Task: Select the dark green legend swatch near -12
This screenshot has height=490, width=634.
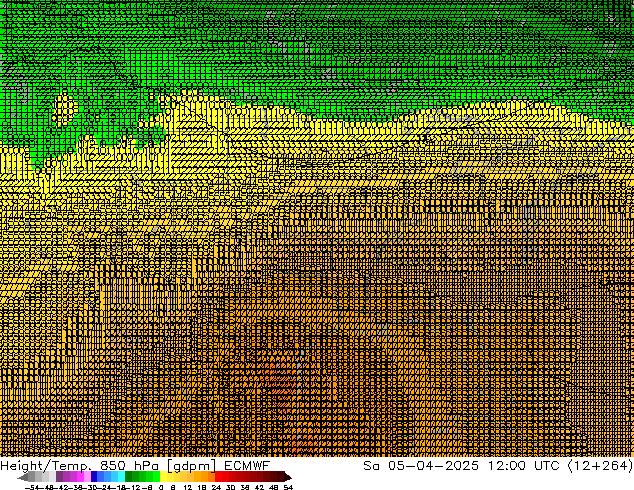Action: (129, 476)
